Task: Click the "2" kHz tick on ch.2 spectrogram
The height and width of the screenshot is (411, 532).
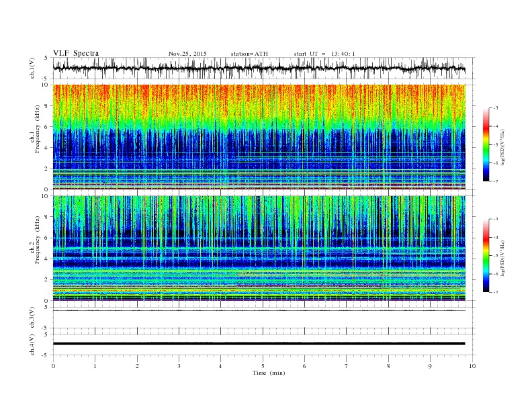Action: (x=46, y=280)
